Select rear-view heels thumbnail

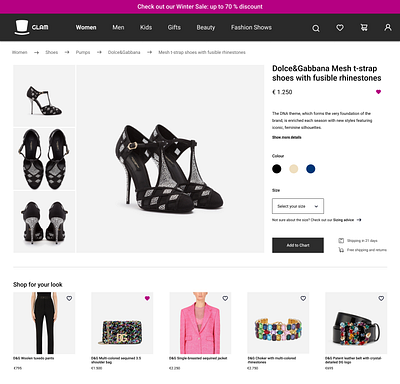(x=44, y=222)
